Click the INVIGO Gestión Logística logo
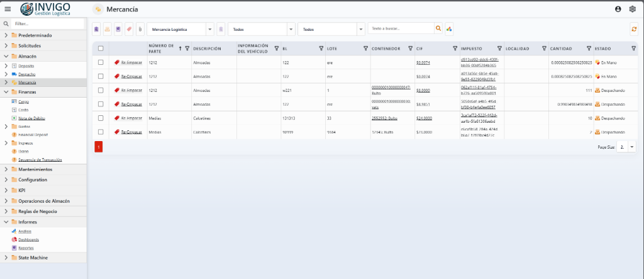 point(45,9)
